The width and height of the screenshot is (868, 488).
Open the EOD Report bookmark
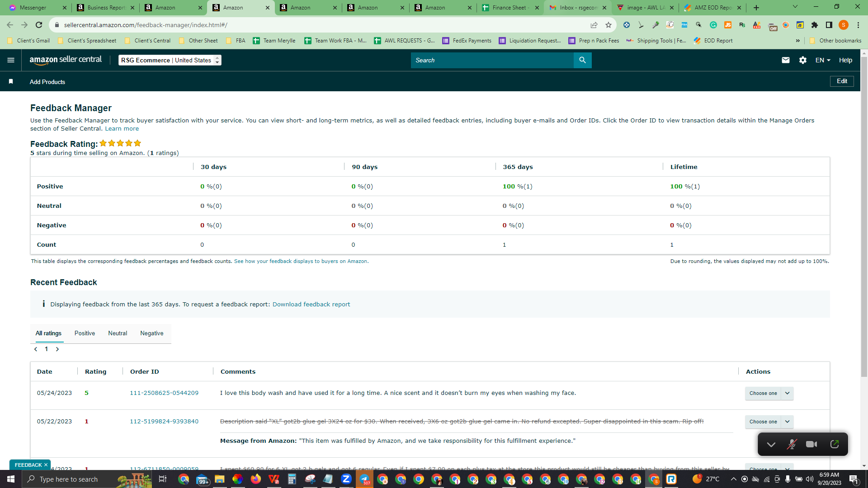713,41
